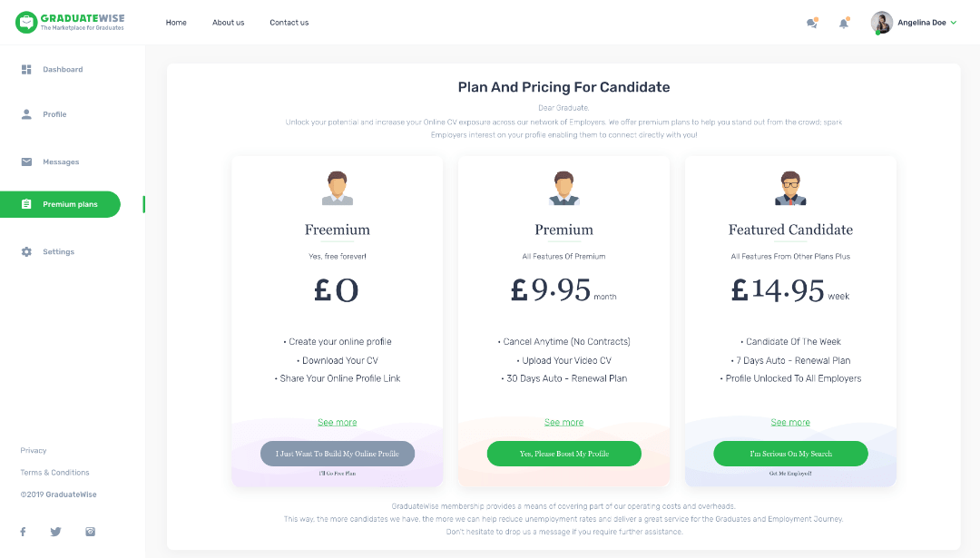Image resolution: width=980 pixels, height=558 pixels.
Task: Open the Terms & Conditions link
Action: click(x=55, y=473)
